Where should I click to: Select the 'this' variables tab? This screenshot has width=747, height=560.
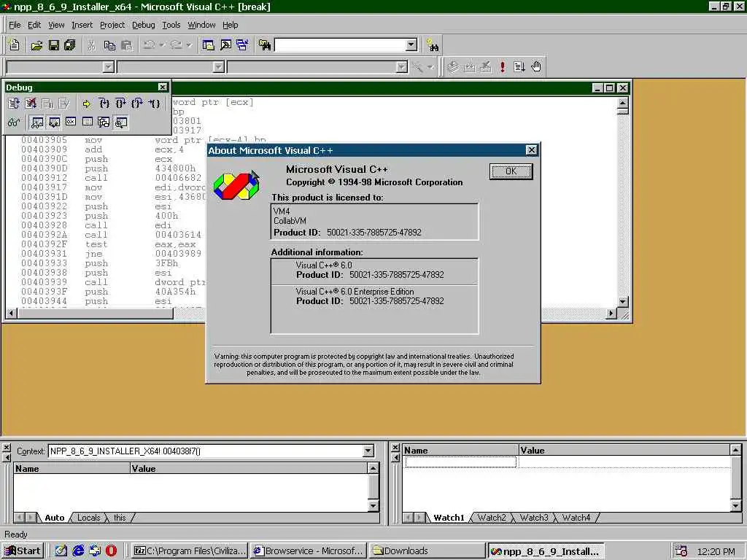[120, 518]
